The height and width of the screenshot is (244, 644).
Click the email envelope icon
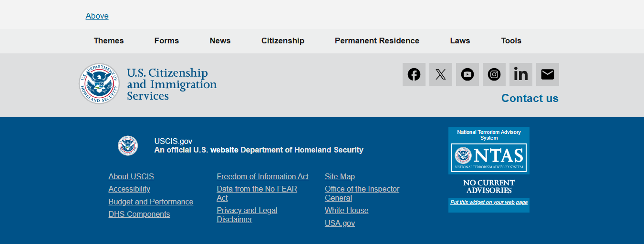click(548, 74)
